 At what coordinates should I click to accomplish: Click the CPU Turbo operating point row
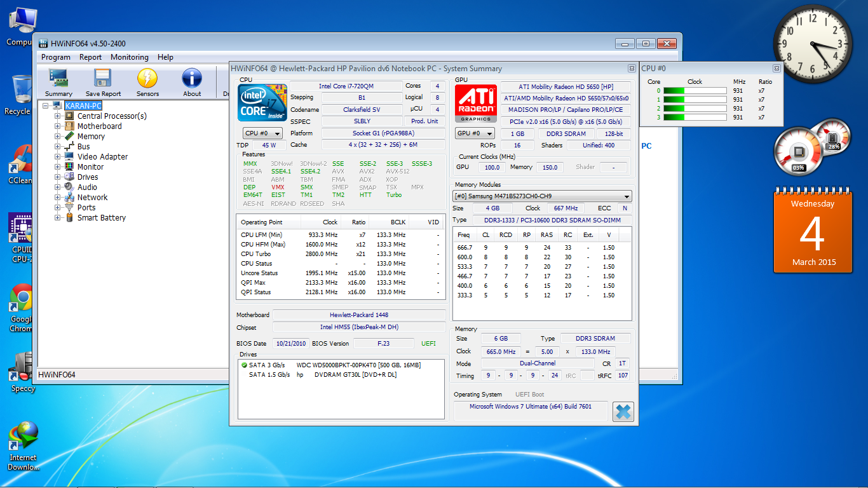coord(341,254)
